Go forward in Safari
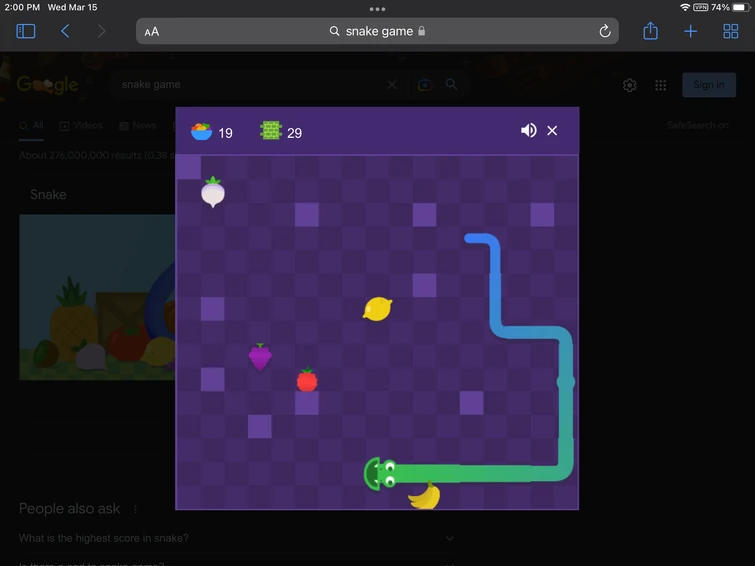This screenshot has width=755, height=566. [x=101, y=31]
